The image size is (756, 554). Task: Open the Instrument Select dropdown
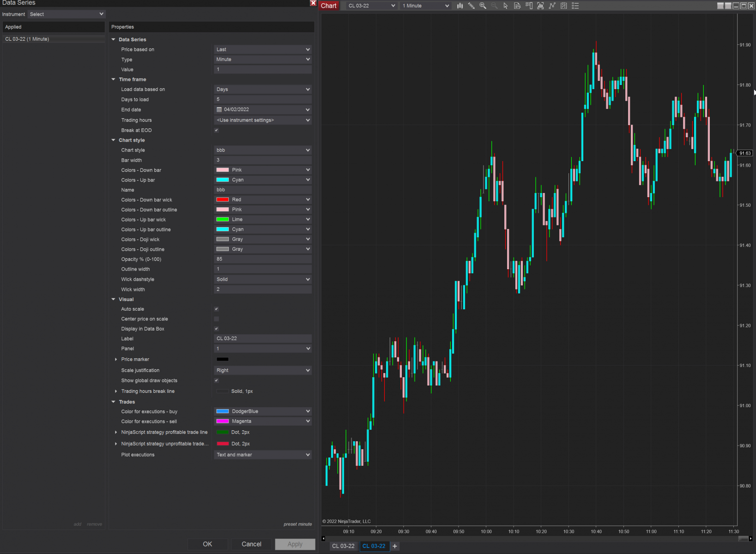point(67,14)
